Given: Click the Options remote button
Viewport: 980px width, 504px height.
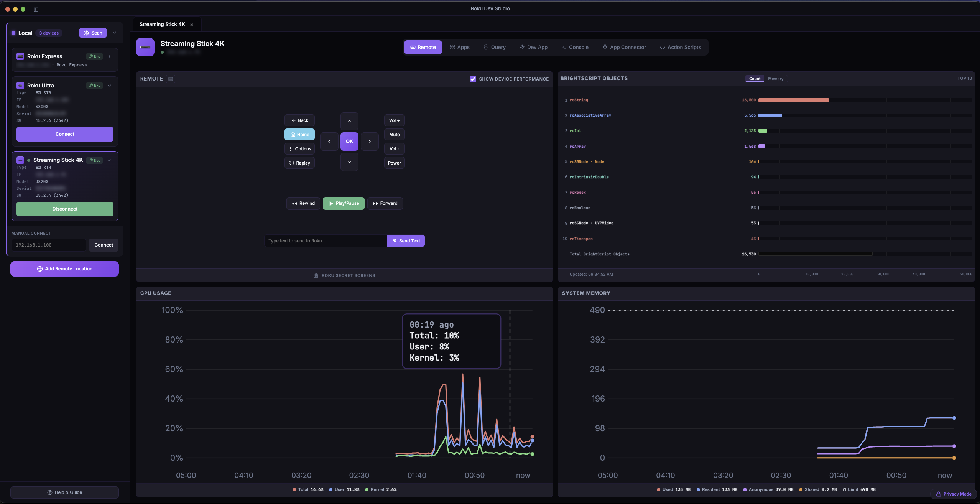Looking at the screenshot, I should tap(299, 149).
